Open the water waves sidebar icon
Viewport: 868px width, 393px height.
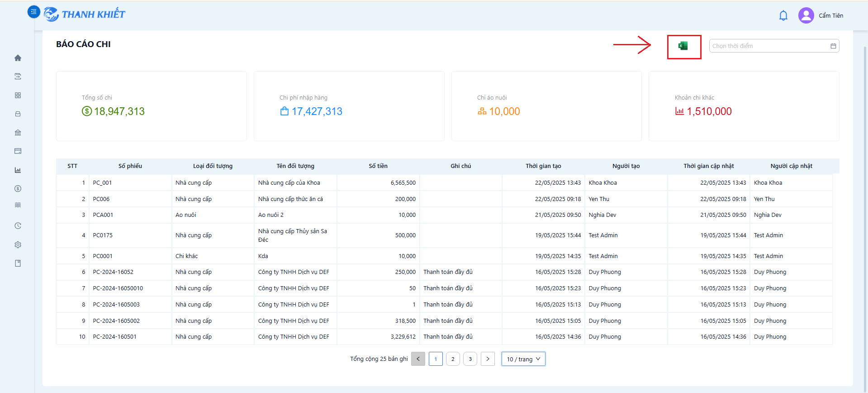(x=18, y=205)
